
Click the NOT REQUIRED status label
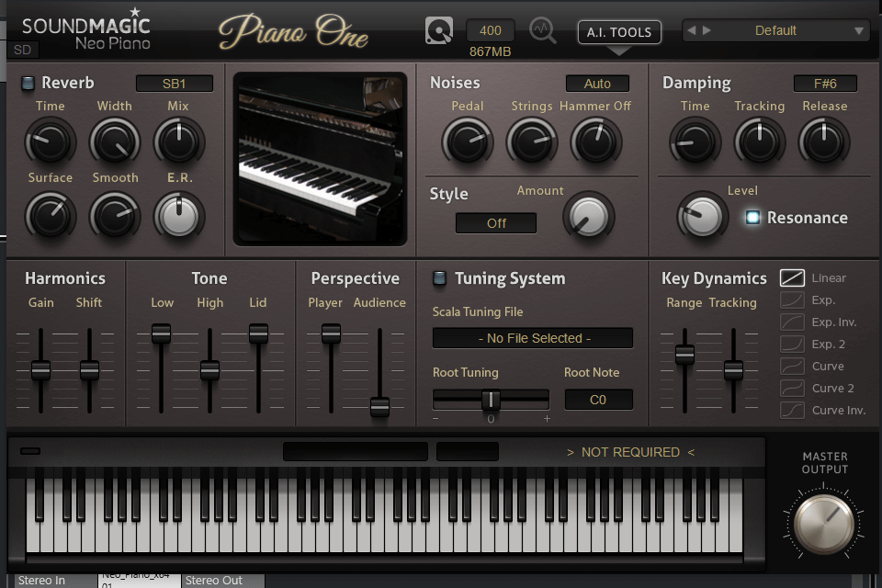(x=630, y=452)
